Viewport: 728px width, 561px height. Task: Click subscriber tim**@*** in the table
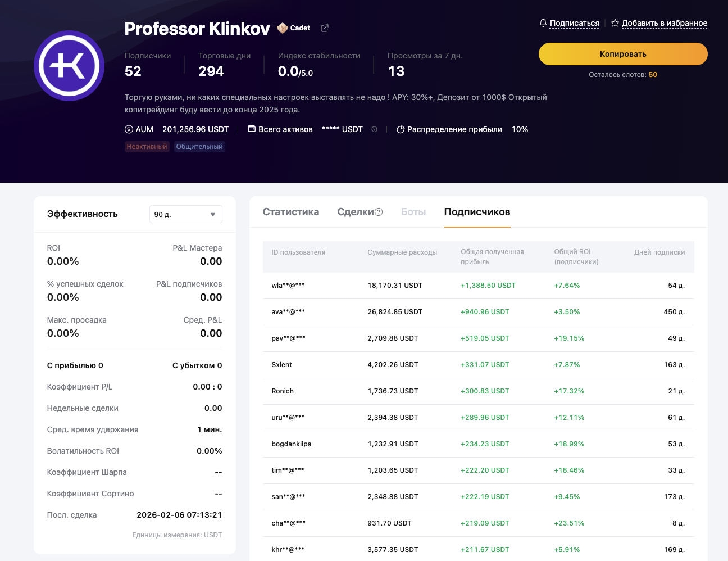288,470
